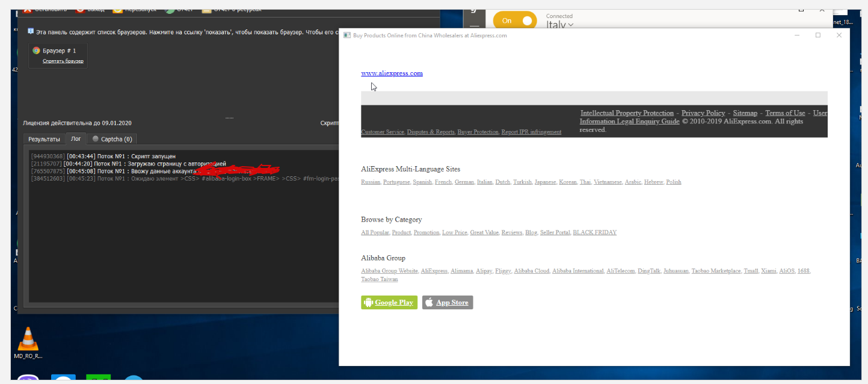Open the Reviews link
This screenshot has height=384, width=868.
512,232
